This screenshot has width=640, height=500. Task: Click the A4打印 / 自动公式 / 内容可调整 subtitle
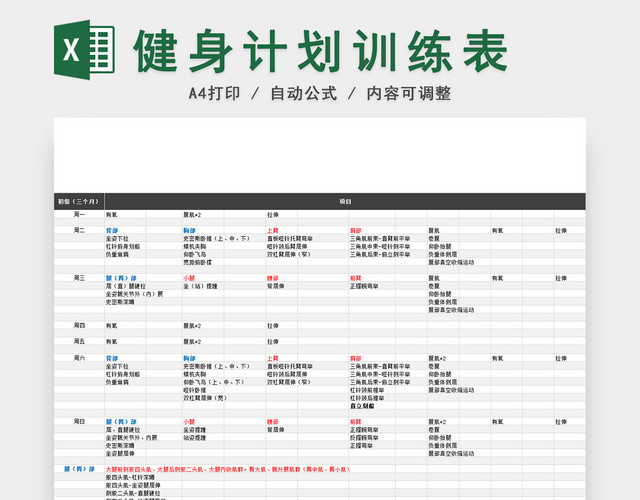(320, 93)
